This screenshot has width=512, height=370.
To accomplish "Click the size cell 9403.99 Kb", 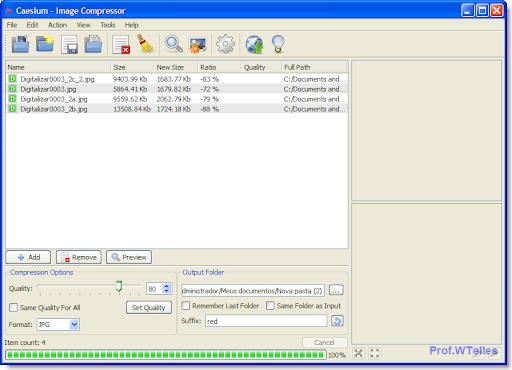I will pos(130,79).
